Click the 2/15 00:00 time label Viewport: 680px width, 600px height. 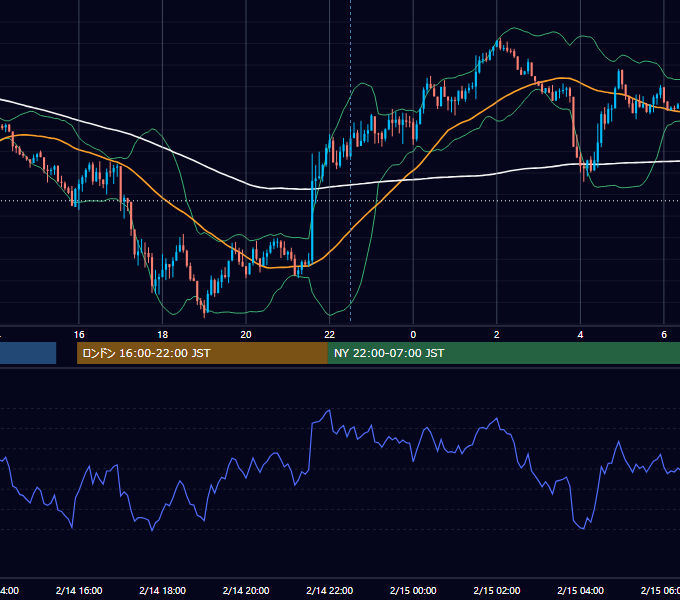click(x=413, y=590)
